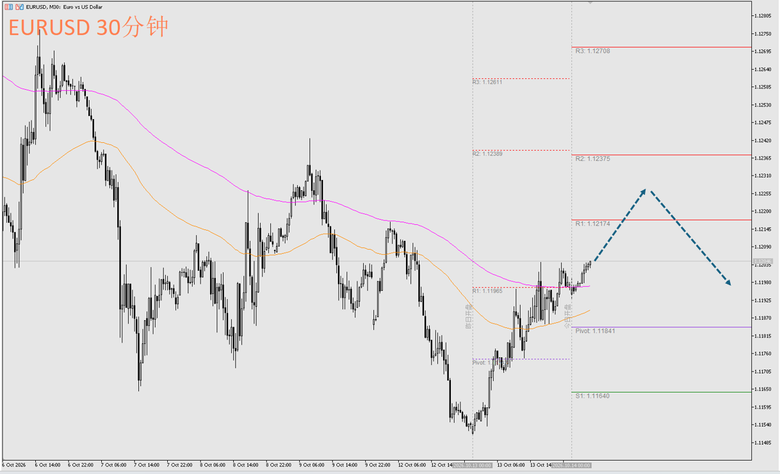Select the 'Pivot: 1.11841' level label
Image resolution: width=780 pixels, height=474 pixels.
tap(595, 331)
